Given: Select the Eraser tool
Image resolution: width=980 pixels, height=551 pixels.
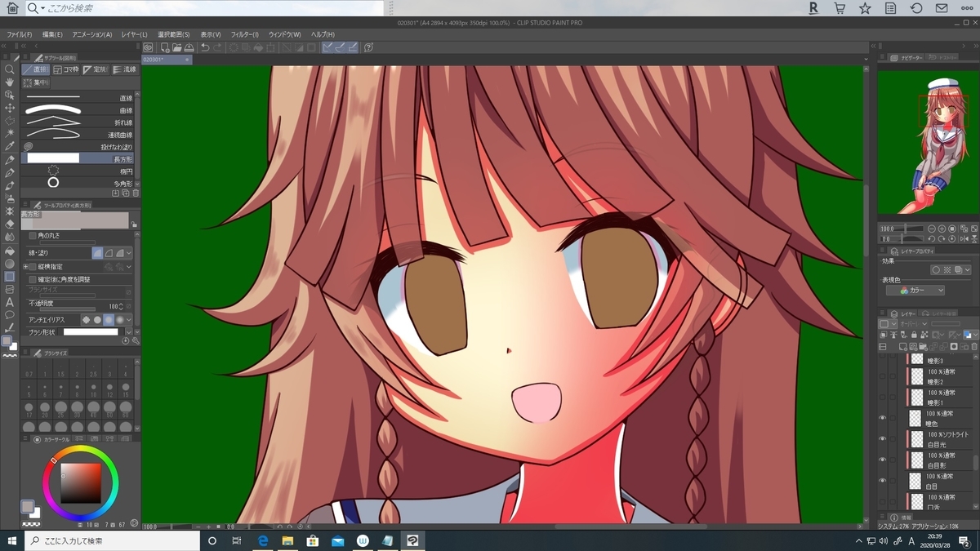Looking at the screenshot, I should 10,223.
